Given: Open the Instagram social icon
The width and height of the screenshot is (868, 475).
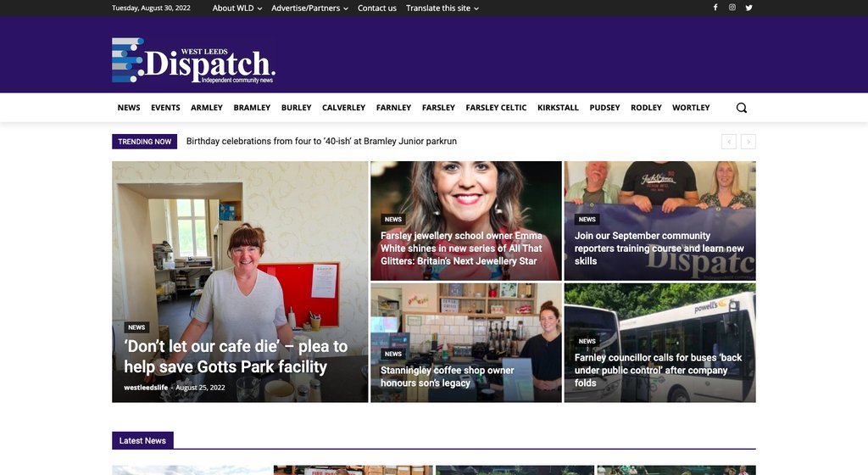Looking at the screenshot, I should (732, 8).
